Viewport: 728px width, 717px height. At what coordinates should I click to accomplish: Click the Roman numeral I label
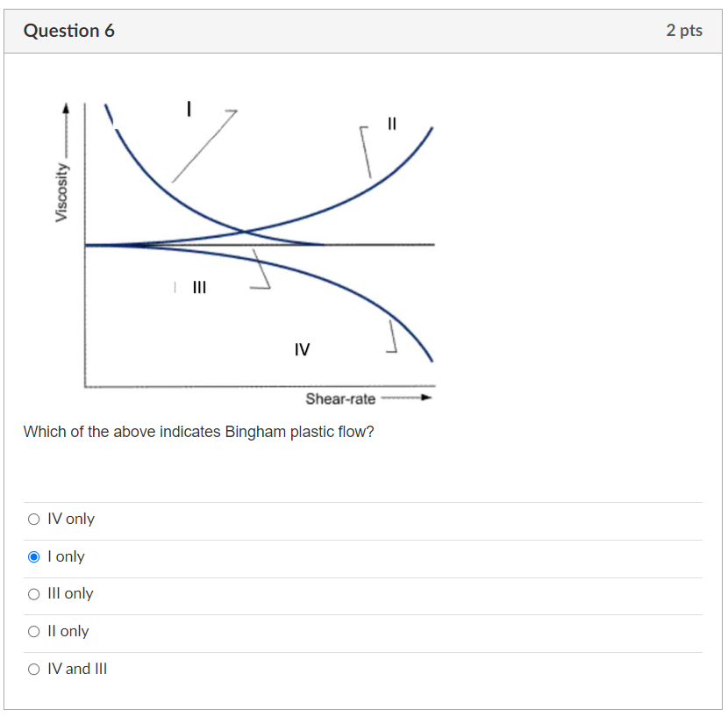(189, 109)
